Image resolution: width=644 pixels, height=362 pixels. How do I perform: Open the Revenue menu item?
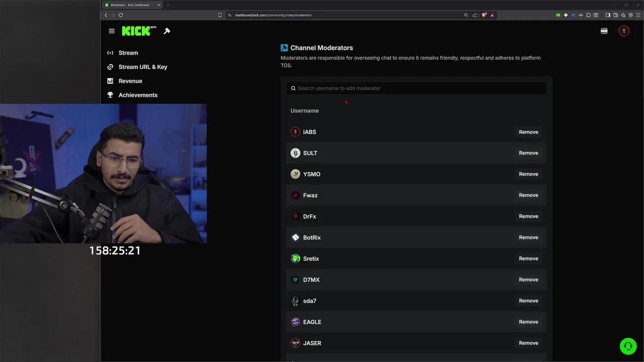(130, 81)
